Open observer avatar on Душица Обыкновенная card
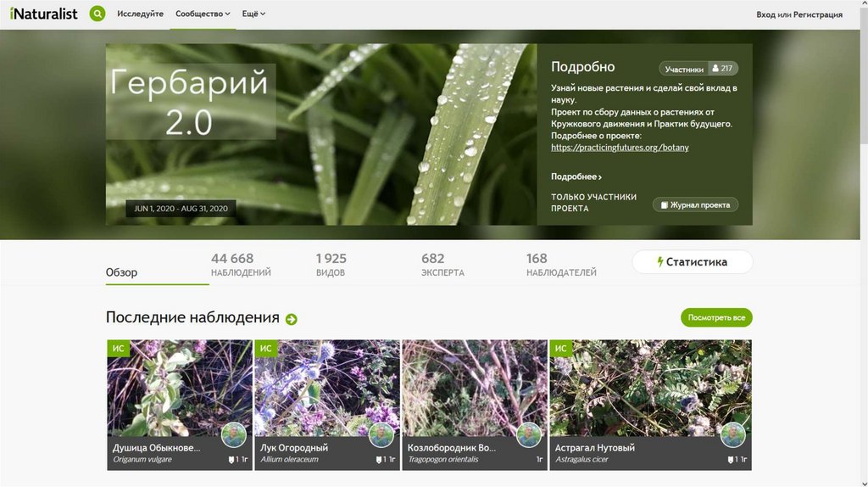 point(234,435)
